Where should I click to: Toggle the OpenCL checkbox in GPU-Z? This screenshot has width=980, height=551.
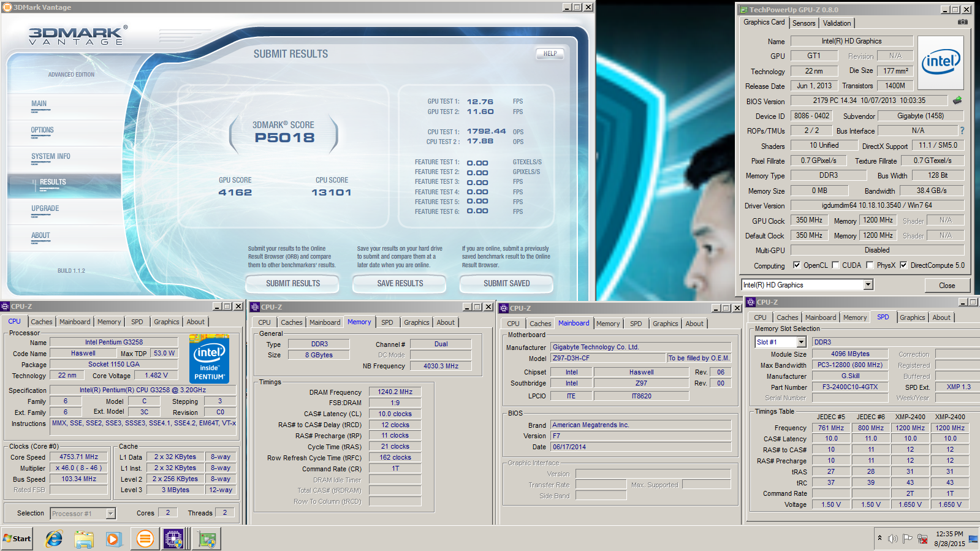(x=797, y=265)
